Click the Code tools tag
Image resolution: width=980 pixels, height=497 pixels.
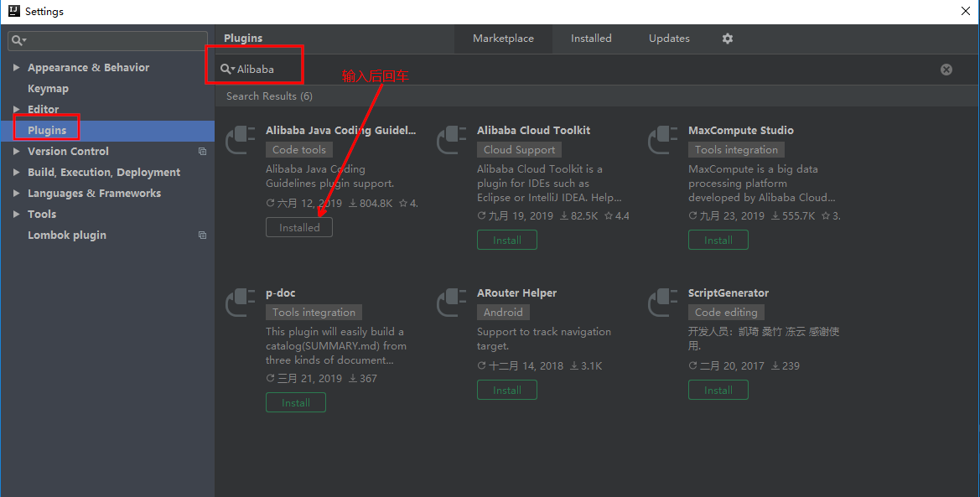coord(299,150)
